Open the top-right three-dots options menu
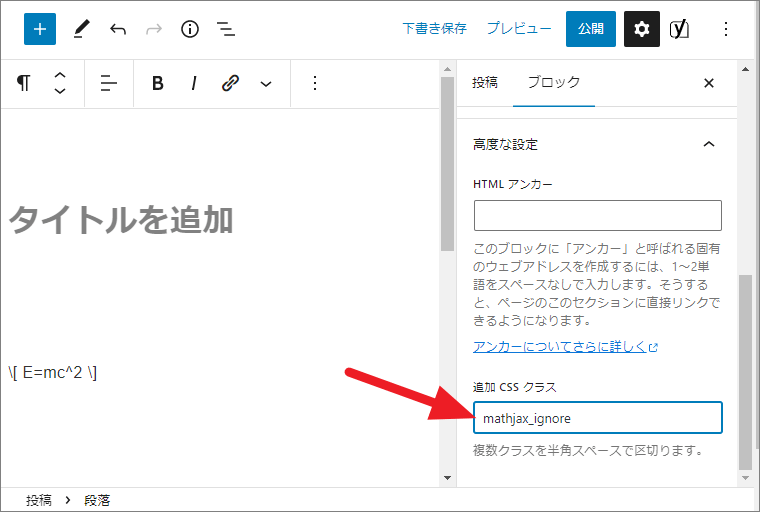The height and width of the screenshot is (512, 760). click(x=726, y=29)
